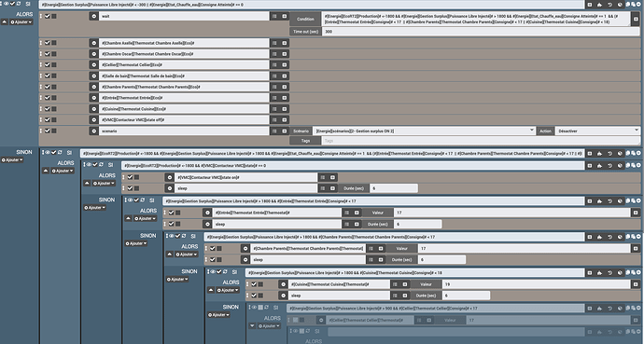The width and height of the screenshot is (644, 344).
Task: Click the Scénario label button
Action: (x=301, y=131)
